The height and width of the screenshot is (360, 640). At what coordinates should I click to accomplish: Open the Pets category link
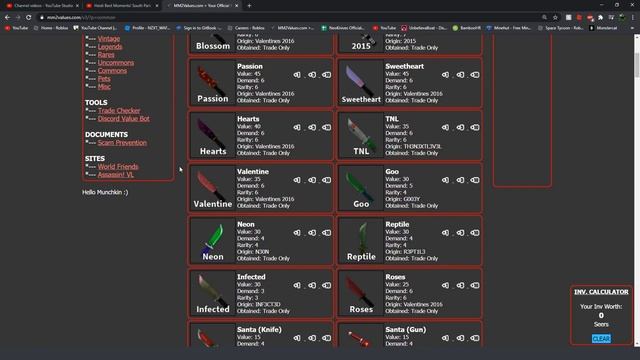point(104,79)
